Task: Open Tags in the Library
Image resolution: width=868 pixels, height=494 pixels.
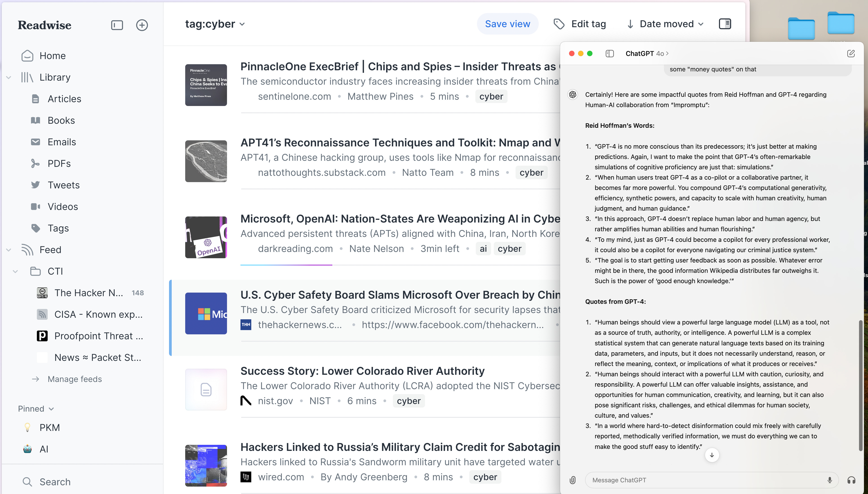Action: pyautogui.click(x=58, y=228)
